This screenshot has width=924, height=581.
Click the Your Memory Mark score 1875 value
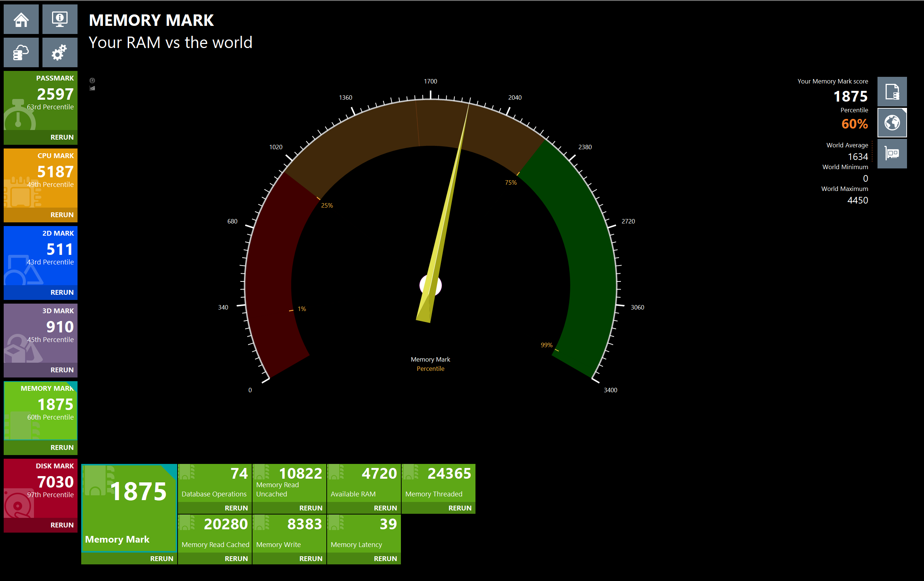tap(851, 96)
